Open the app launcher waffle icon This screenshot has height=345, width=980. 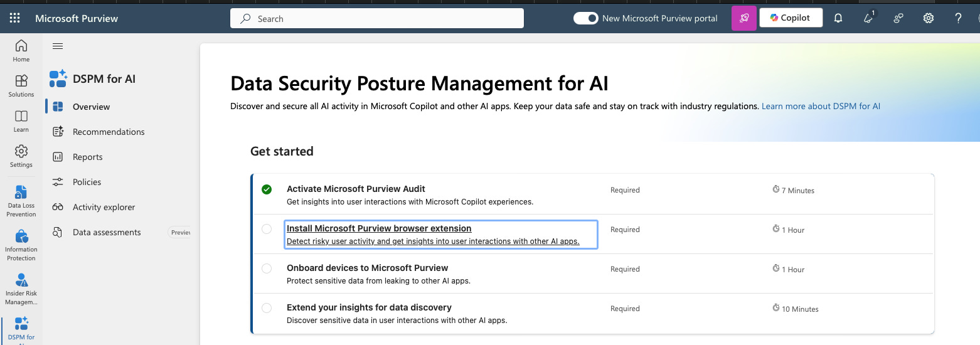point(14,18)
